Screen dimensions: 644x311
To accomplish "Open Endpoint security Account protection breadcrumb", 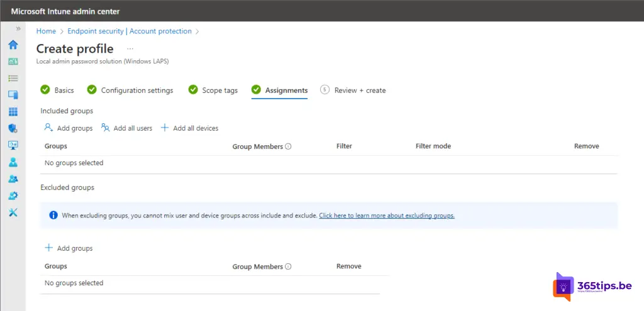I will 130,31.
